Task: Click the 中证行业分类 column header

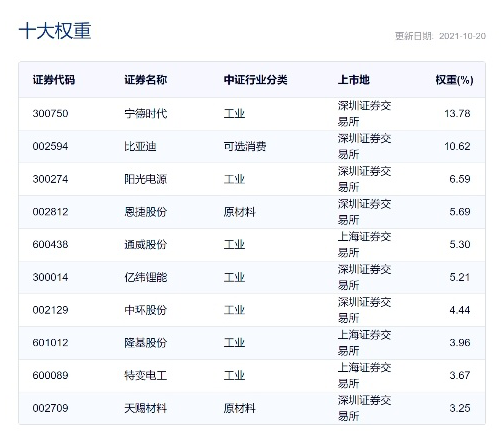Action: (255, 80)
